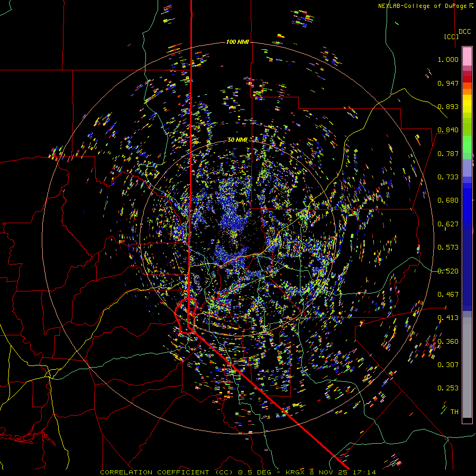Select the 0.947 legend value
476x476 pixels.
coord(448,83)
